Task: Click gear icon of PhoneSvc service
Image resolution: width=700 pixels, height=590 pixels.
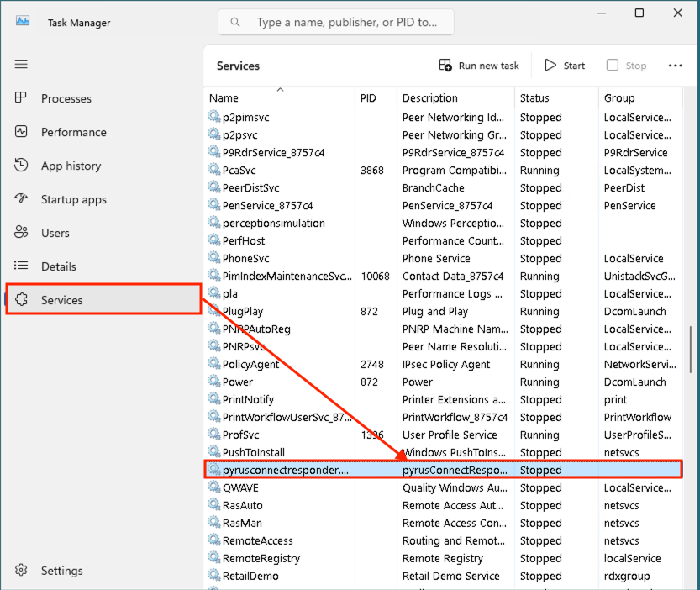Action: (214, 258)
